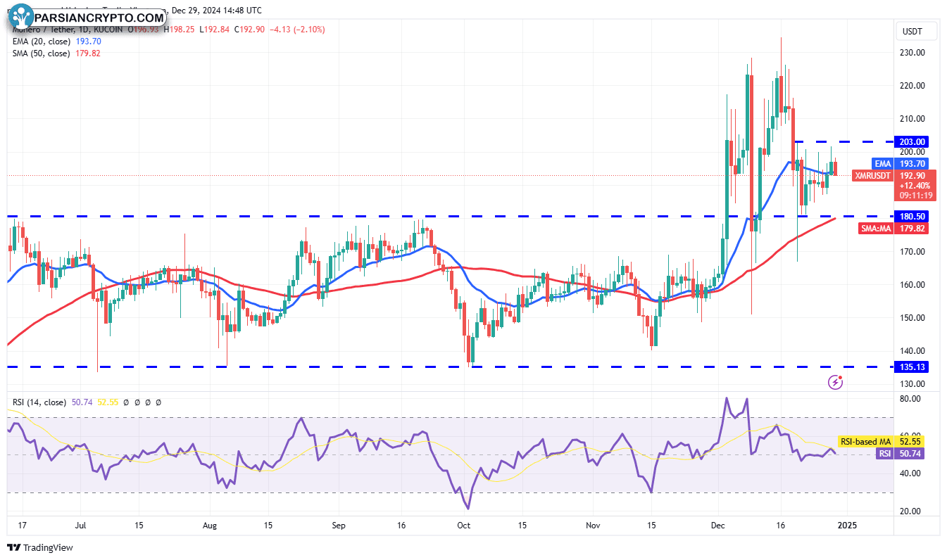Click the 17 date on time axis

point(22,526)
